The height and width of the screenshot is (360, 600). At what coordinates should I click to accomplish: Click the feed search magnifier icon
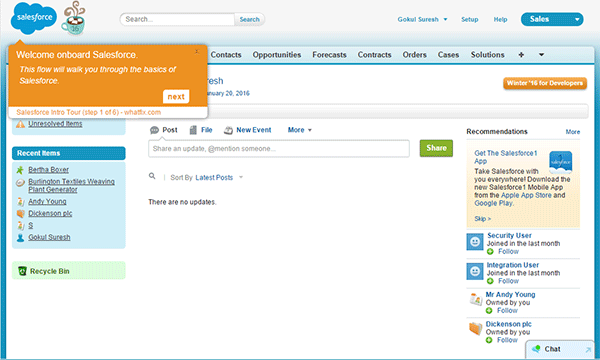[x=152, y=176]
